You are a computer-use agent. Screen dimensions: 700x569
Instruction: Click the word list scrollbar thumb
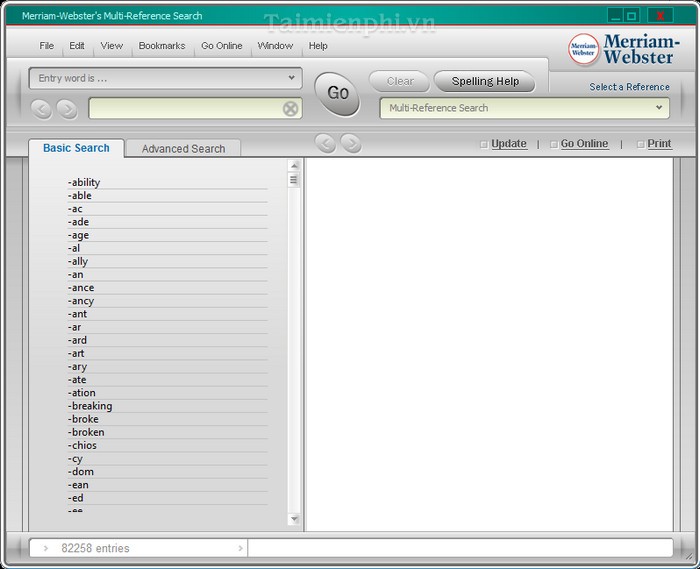pos(294,180)
